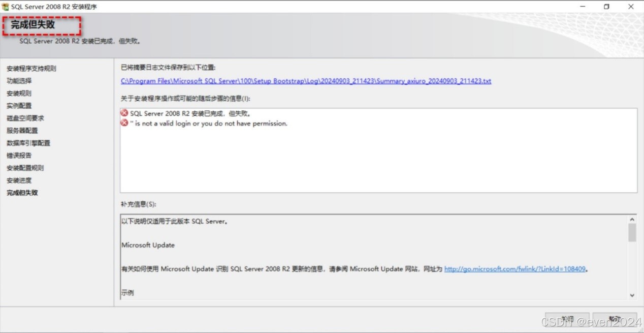Image resolution: width=644 pixels, height=333 pixels.
Task: Minimize the SQL Server 2008 R2 setup window
Action: 582,7
